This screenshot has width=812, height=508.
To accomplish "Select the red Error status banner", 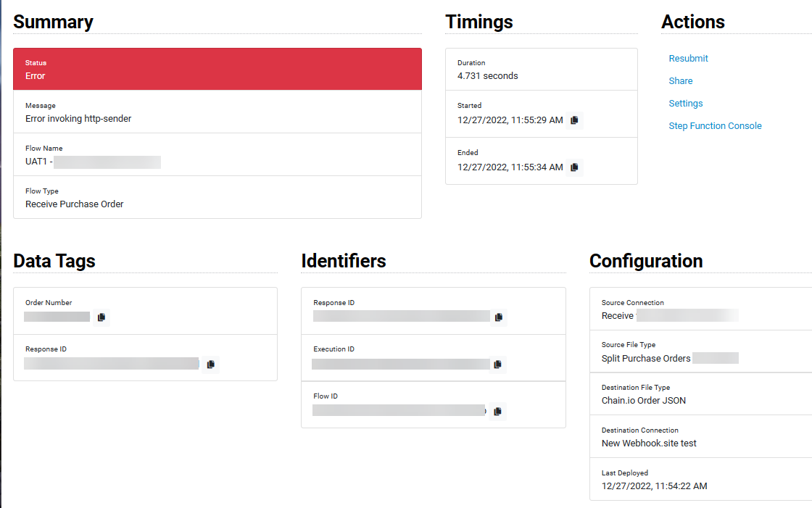I will (217, 70).
